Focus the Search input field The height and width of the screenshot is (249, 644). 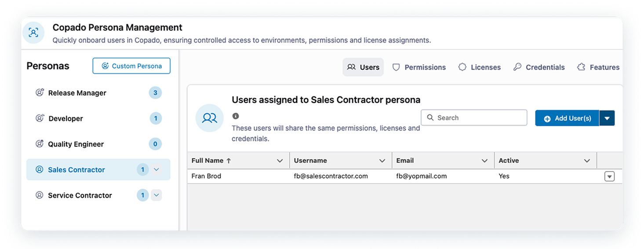[474, 118]
